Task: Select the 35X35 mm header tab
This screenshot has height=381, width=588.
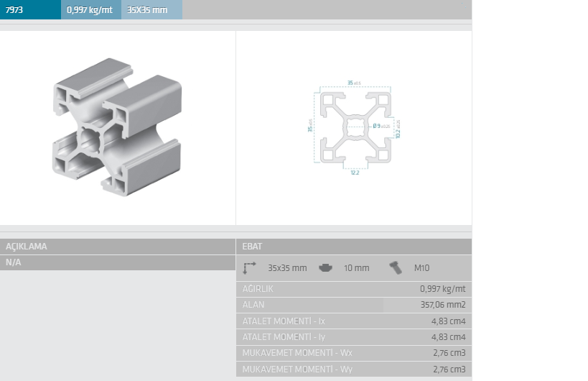Action: [x=152, y=9]
